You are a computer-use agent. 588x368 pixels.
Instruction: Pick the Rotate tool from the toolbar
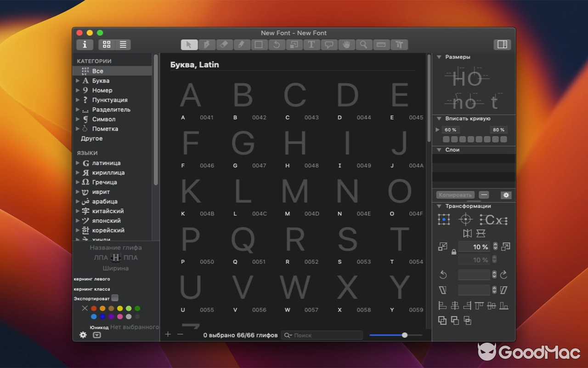[x=276, y=45]
